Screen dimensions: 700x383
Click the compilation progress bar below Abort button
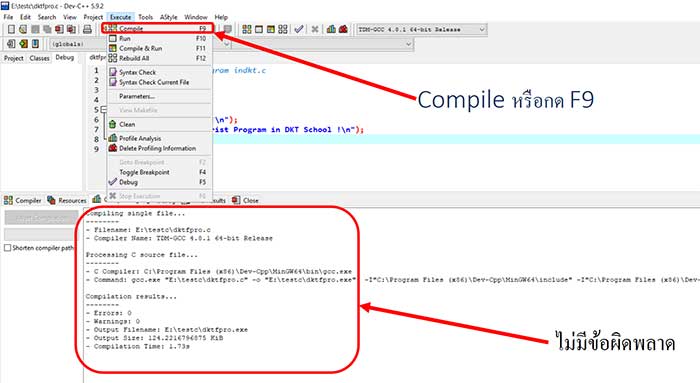(41, 234)
